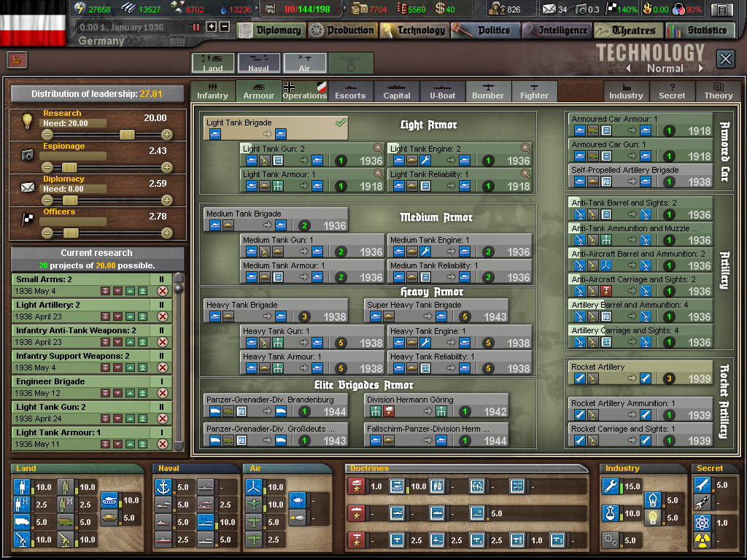Pause the game with pause icon

tap(196, 27)
